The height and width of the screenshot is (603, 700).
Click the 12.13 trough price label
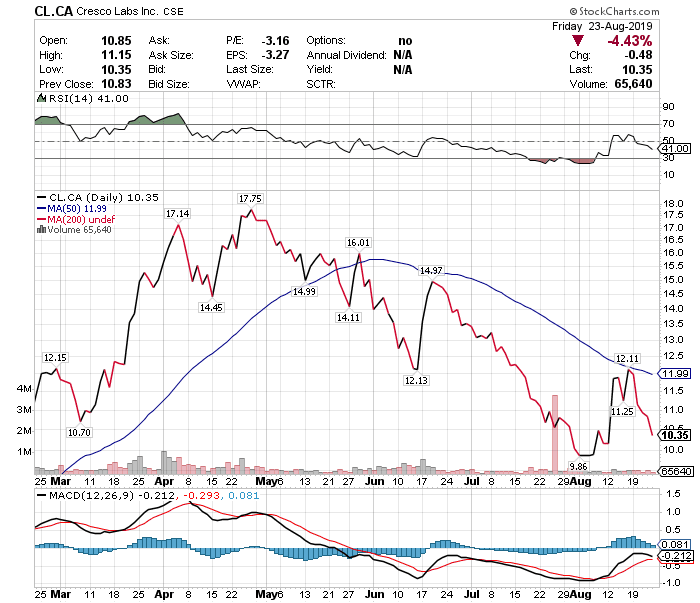click(416, 380)
